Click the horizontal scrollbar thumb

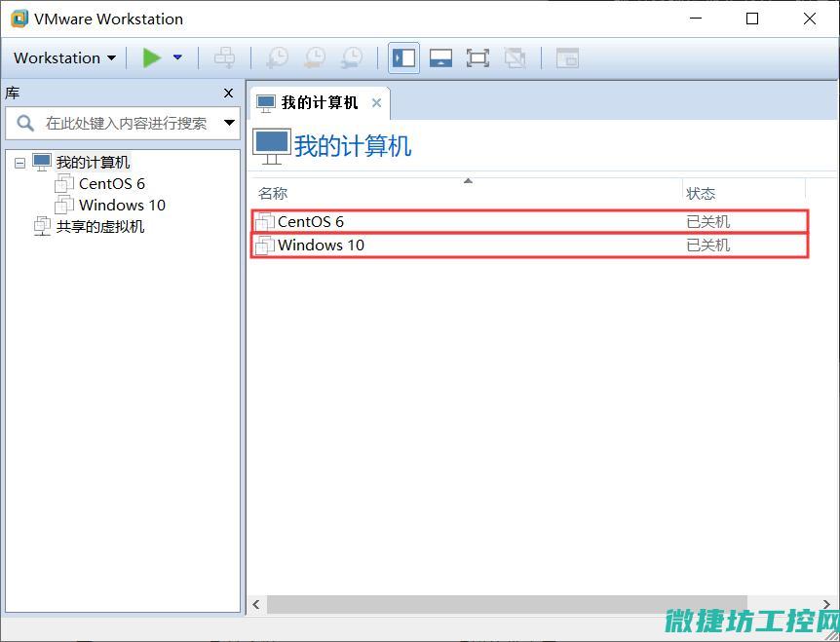(507, 605)
